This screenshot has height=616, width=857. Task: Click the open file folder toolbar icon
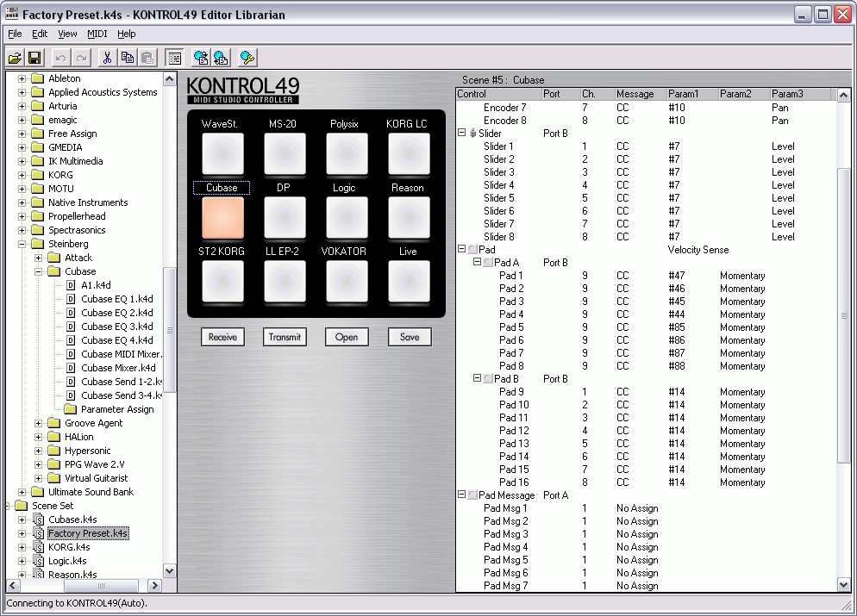15,58
